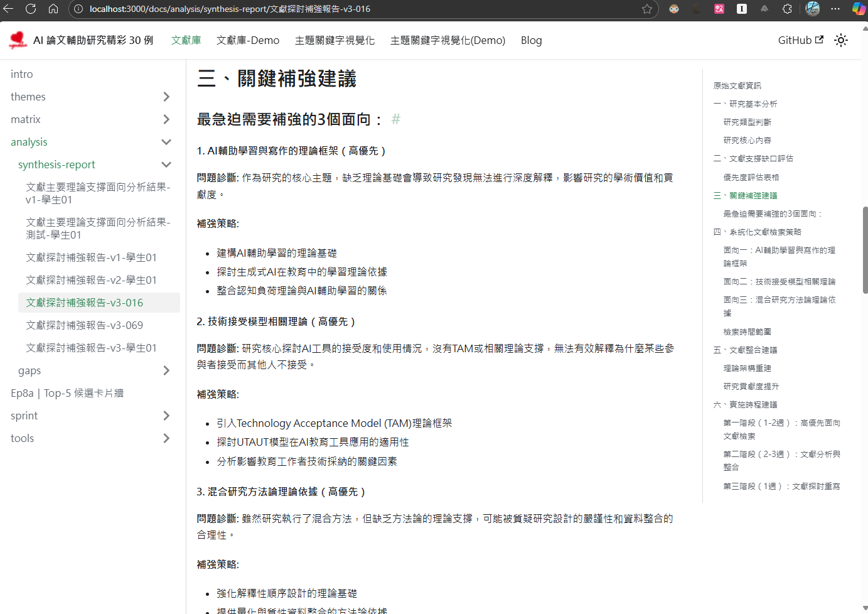This screenshot has width=868, height=614.
Task: Click the hash anchor link beside 最急迫需要補強的3個面向
Action: pos(395,119)
